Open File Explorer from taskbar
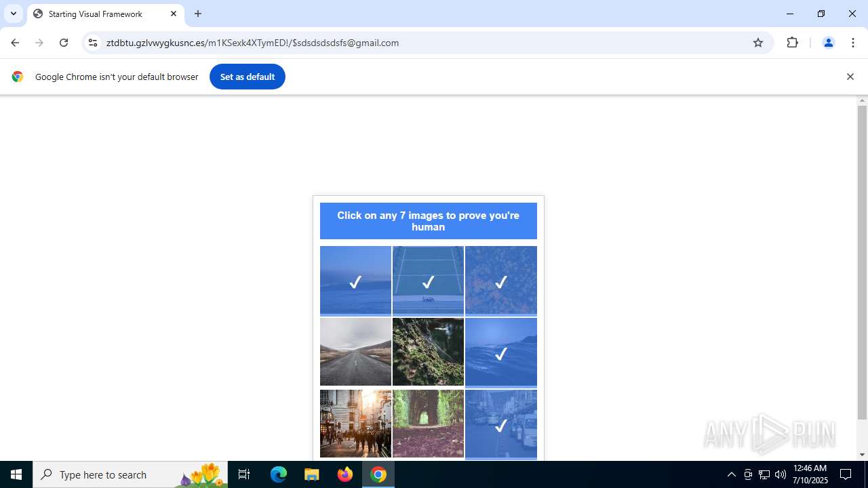Image resolution: width=868 pixels, height=488 pixels. point(312,474)
